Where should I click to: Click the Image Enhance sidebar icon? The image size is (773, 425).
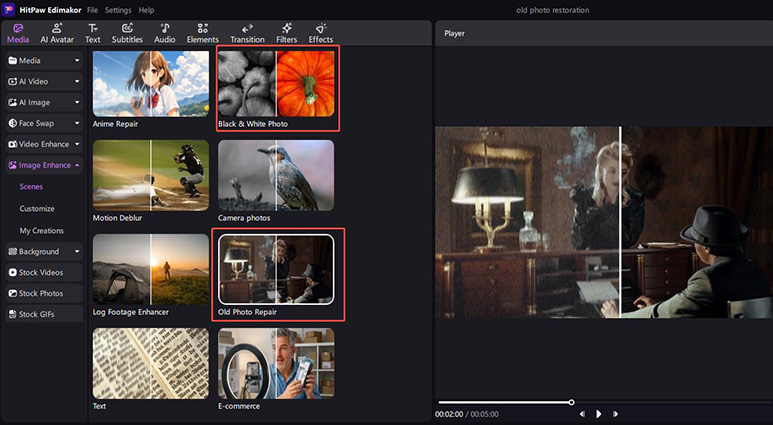tap(13, 165)
